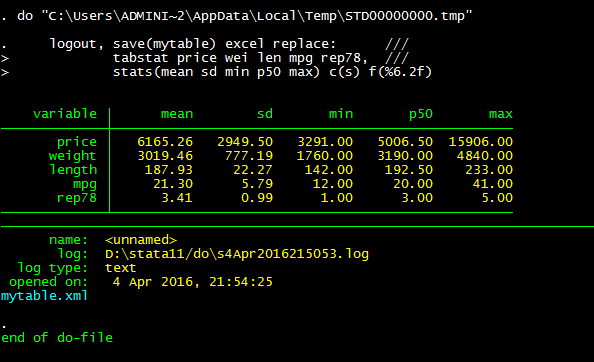Select weight sd value 777.19
The image size is (594, 362).
click(x=249, y=156)
